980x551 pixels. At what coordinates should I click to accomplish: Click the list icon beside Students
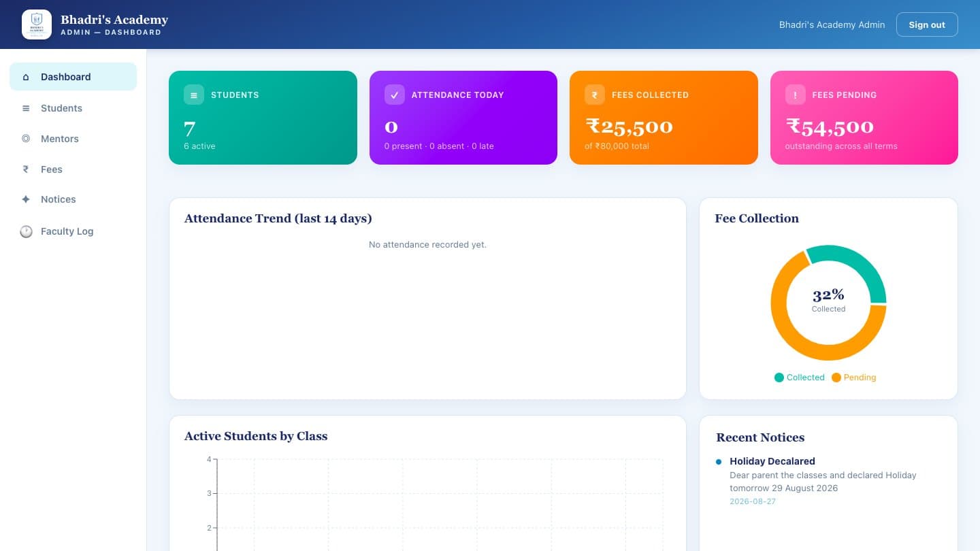pyautogui.click(x=26, y=108)
